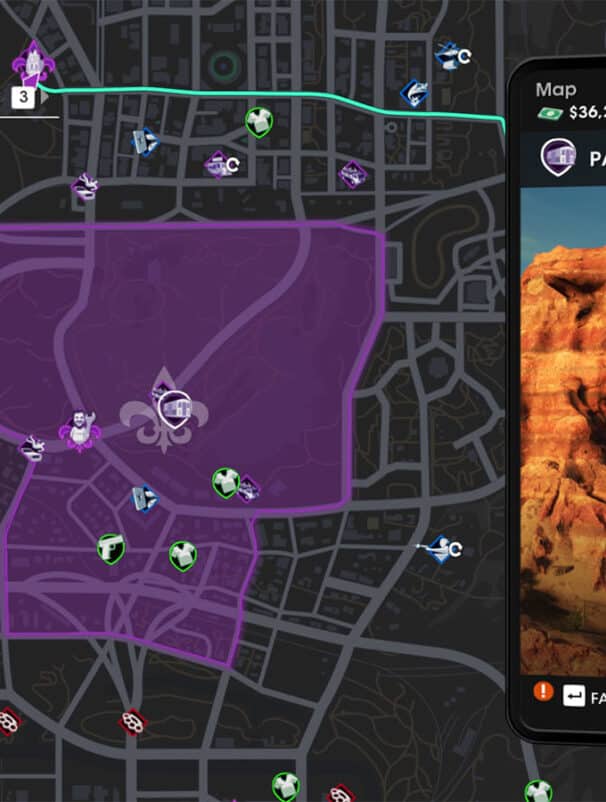
Task: Select the blue fish diamond marker below the C-badged one
Action: click(414, 93)
